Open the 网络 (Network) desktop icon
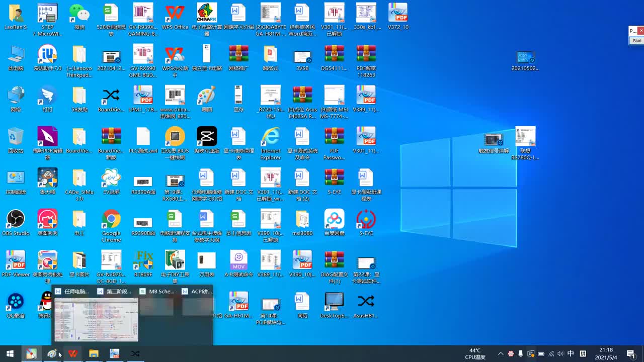 coord(16,100)
